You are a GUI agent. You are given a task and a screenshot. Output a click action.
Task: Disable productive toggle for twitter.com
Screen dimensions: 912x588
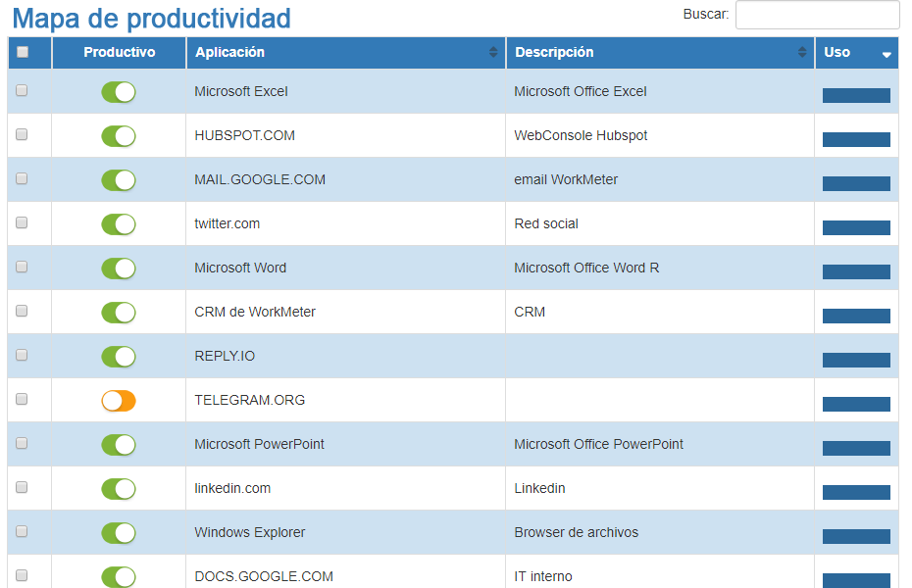pos(119,224)
